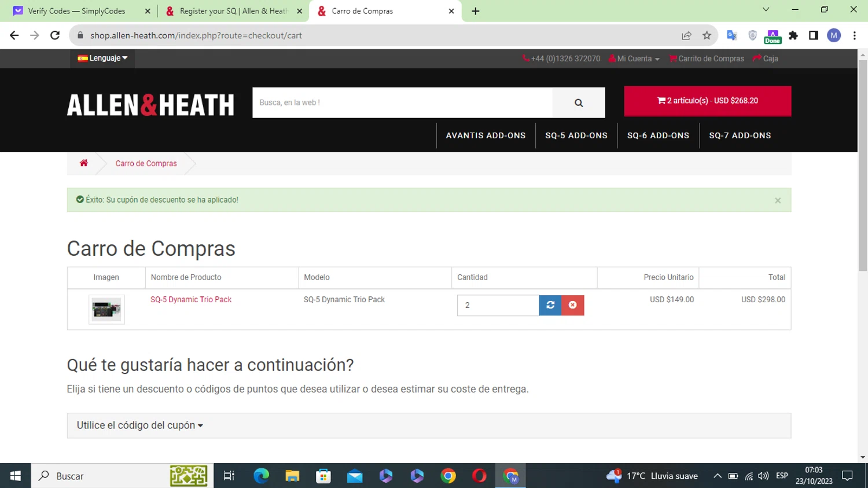Click the Windows taskbar Buscar search box
The height and width of the screenshot is (488, 868).
[x=122, y=476]
